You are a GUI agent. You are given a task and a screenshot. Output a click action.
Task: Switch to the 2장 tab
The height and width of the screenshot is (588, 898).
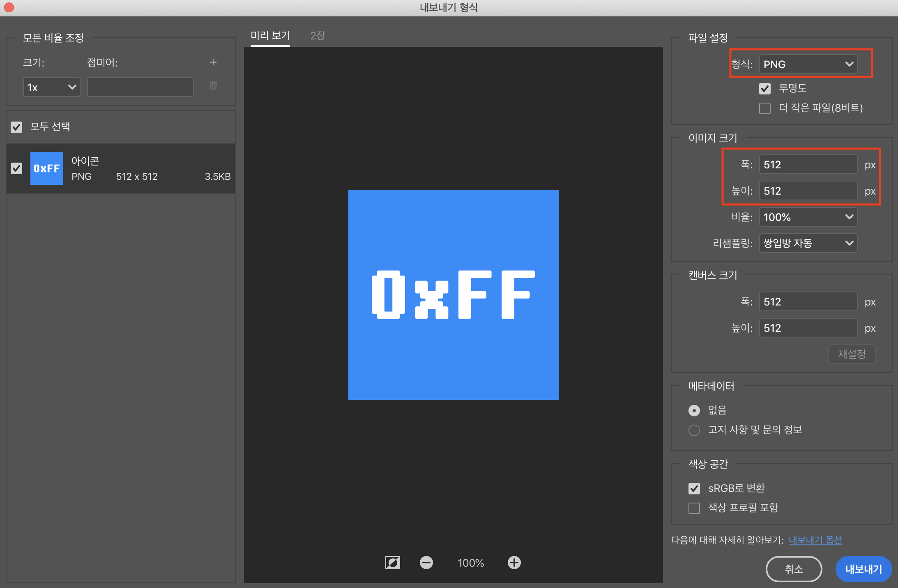(x=318, y=36)
